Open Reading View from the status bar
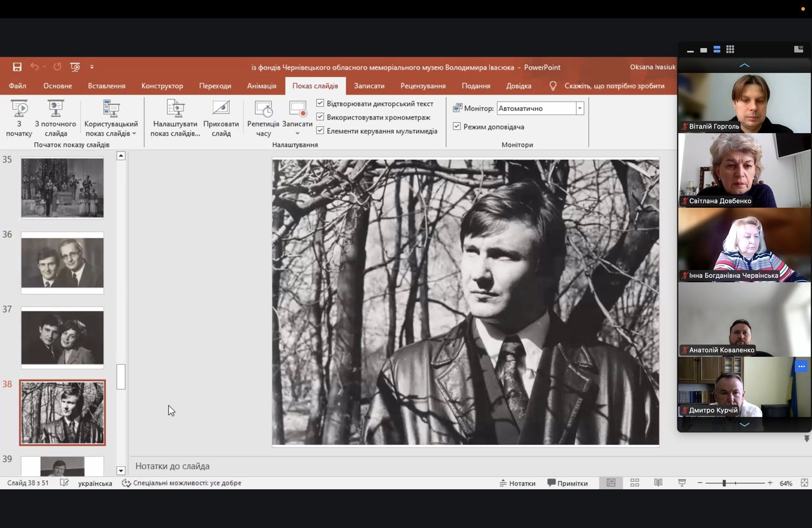The image size is (812, 528). [x=658, y=483]
